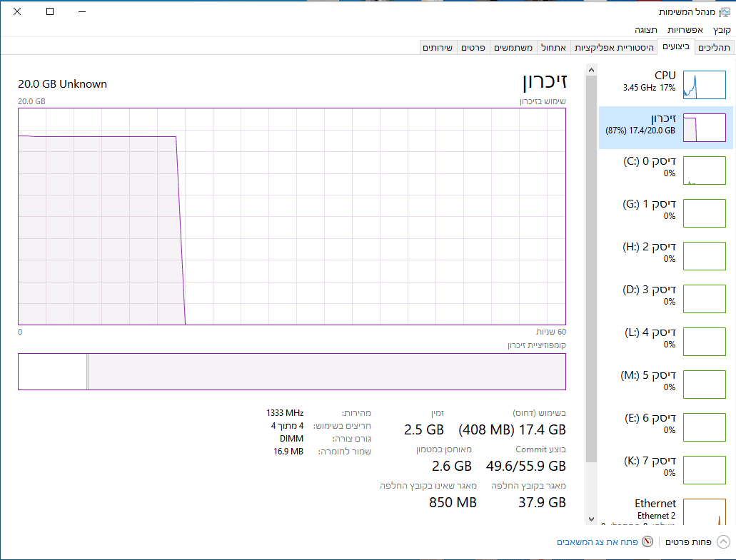Click the 60 שניות graph label
Image resolution: width=736 pixels, height=560 pixels.
551,332
